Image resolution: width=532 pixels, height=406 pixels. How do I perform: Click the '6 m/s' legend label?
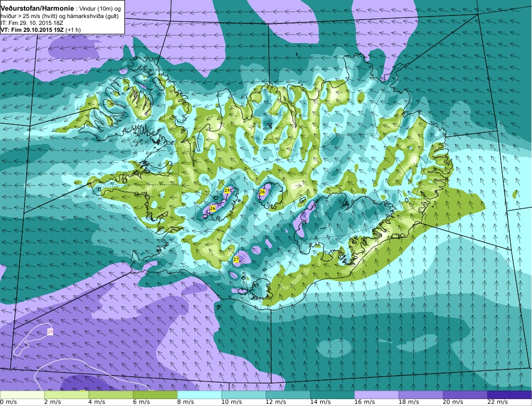point(142,402)
